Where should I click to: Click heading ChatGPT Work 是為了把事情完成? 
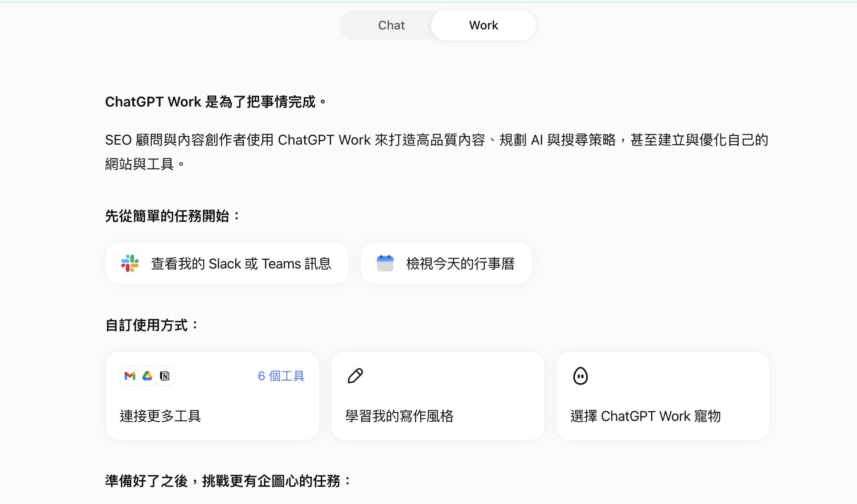click(x=216, y=102)
